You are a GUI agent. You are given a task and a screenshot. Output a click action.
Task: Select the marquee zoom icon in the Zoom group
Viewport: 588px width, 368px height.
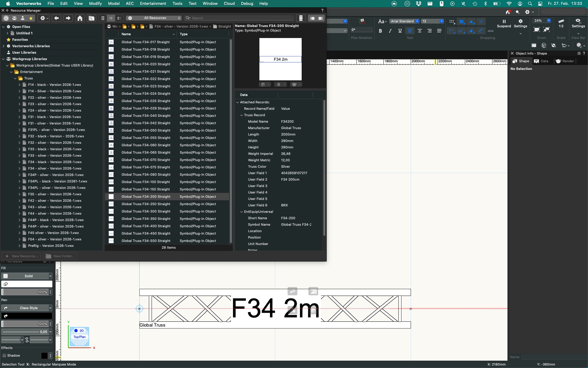point(537,29)
